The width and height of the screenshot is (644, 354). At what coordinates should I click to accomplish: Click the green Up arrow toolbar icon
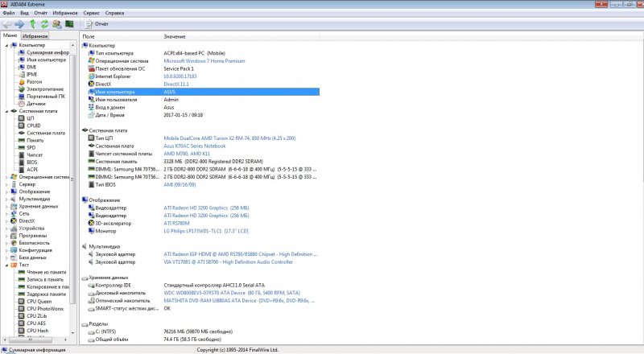(32, 24)
